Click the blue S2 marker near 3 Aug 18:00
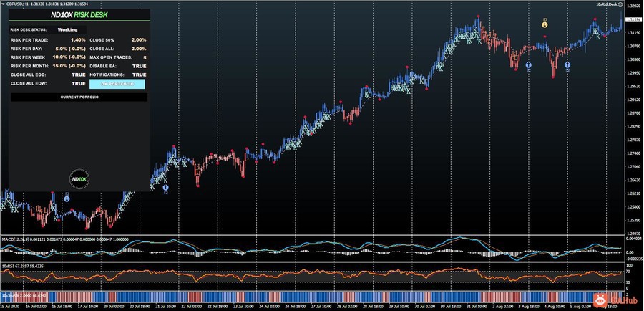The image size is (644, 311). 529,64
